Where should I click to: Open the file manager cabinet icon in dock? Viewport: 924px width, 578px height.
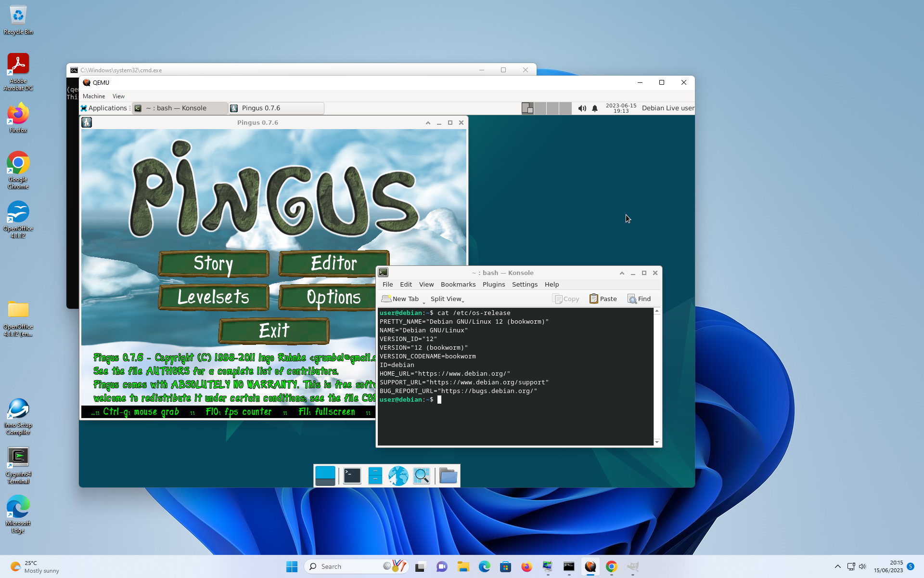click(x=375, y=476)
